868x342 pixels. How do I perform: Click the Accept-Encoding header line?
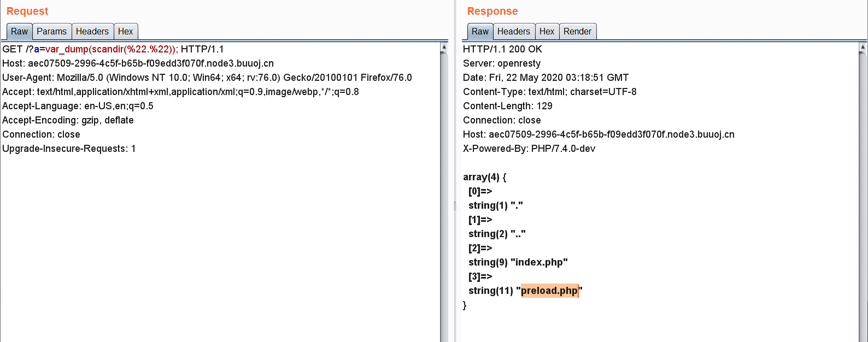click(68, 120)
